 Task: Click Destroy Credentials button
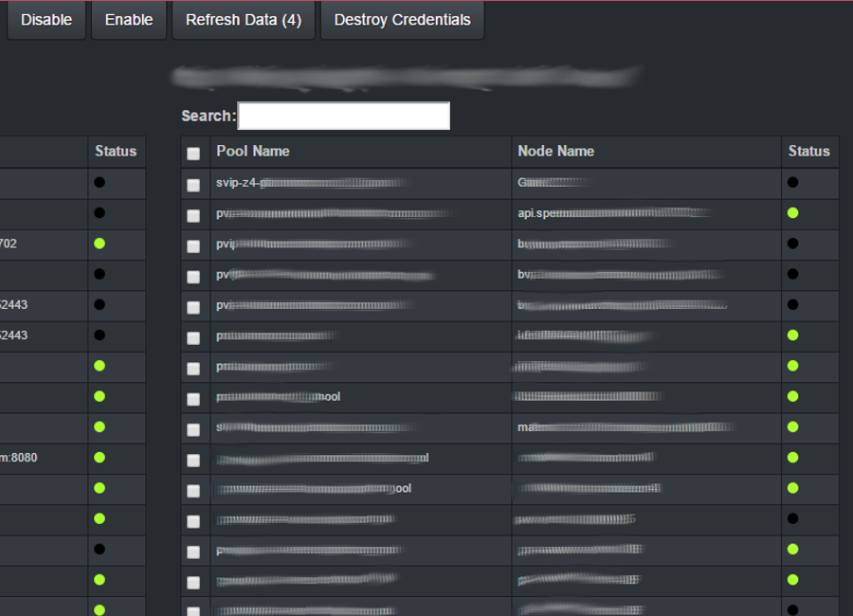click(402, 20)
